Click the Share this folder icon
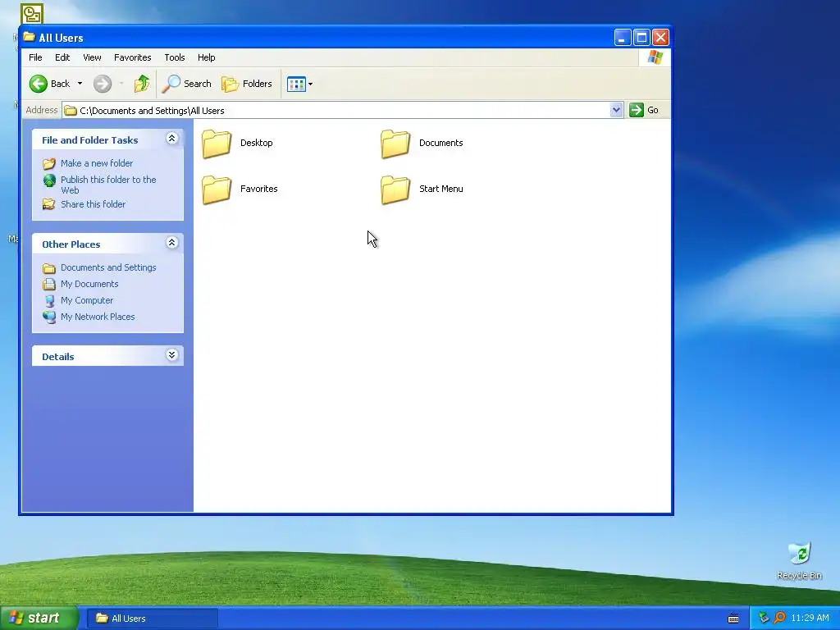The width and height of the screenshot is (840, 630). pyautogui.click(x=48, y=204)
